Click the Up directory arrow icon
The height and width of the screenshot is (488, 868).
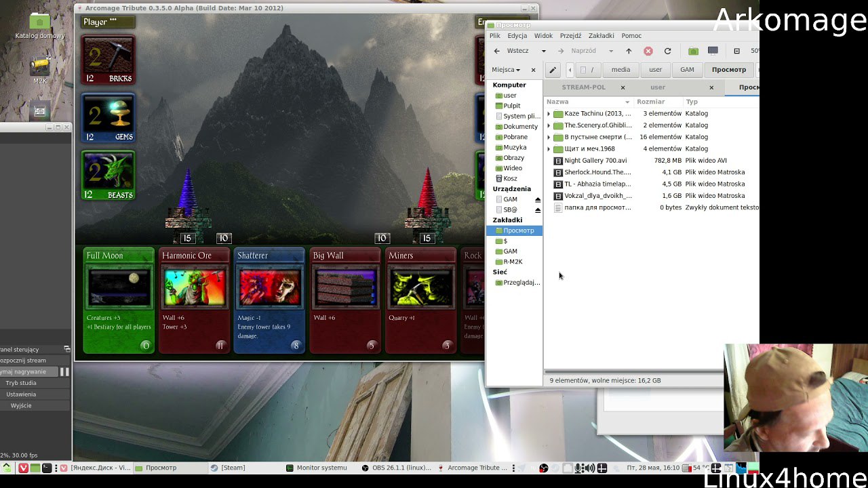pyautogui.click(x=629, y=51)
